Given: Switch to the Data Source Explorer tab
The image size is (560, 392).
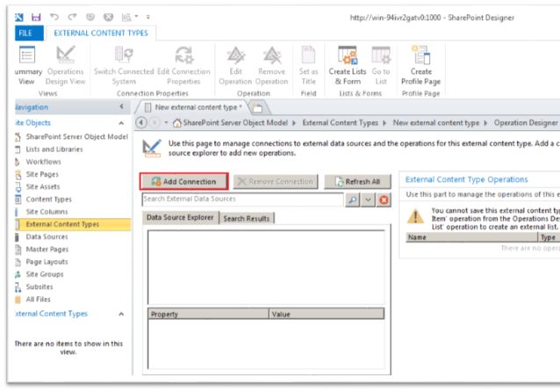Looking at the screenshot, I should [180, 217].
